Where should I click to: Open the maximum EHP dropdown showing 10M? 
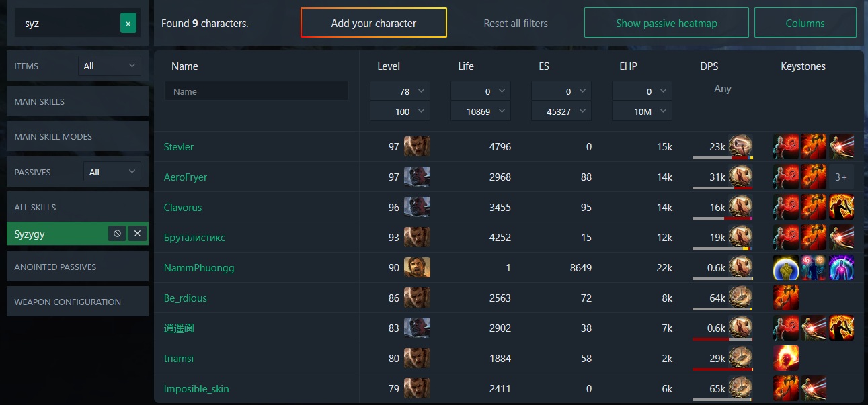642,111
